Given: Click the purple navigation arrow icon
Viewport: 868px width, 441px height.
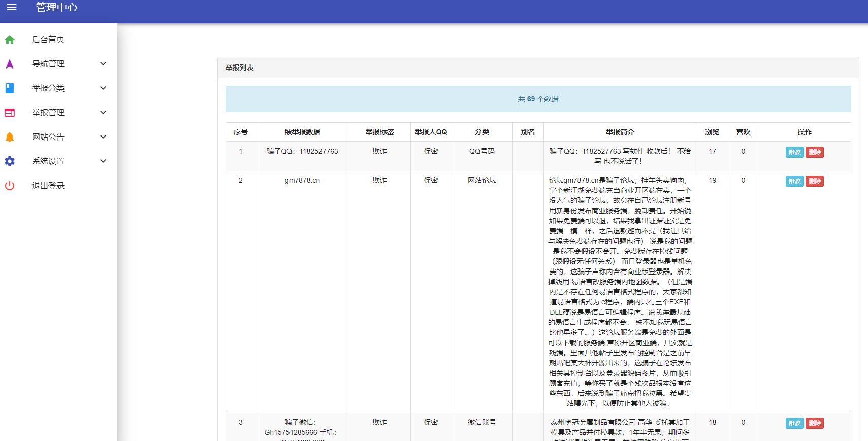Looking at the screenshot, I should (x=10, y=64).
